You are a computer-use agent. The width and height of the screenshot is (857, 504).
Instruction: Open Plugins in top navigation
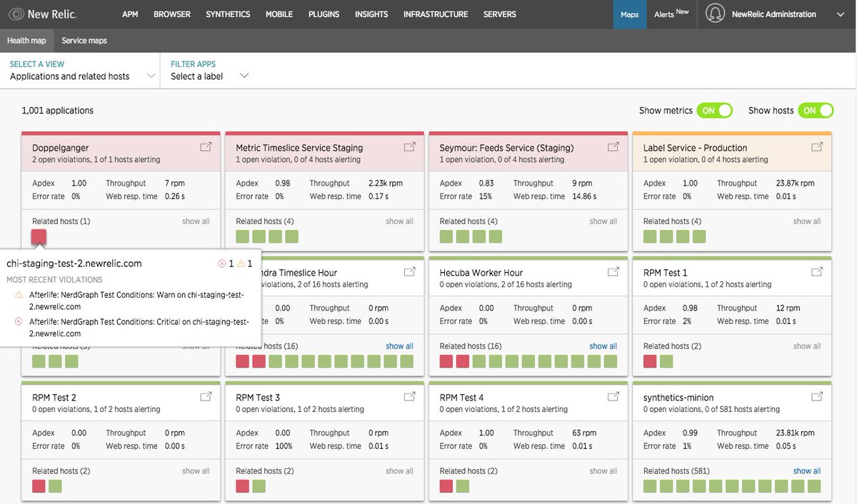point(324,14)
